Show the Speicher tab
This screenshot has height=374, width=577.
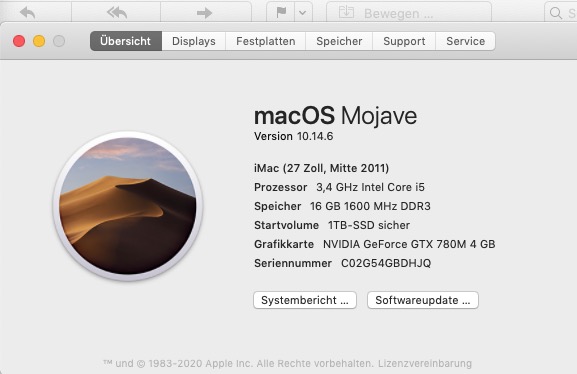click(x=339, y=41)
